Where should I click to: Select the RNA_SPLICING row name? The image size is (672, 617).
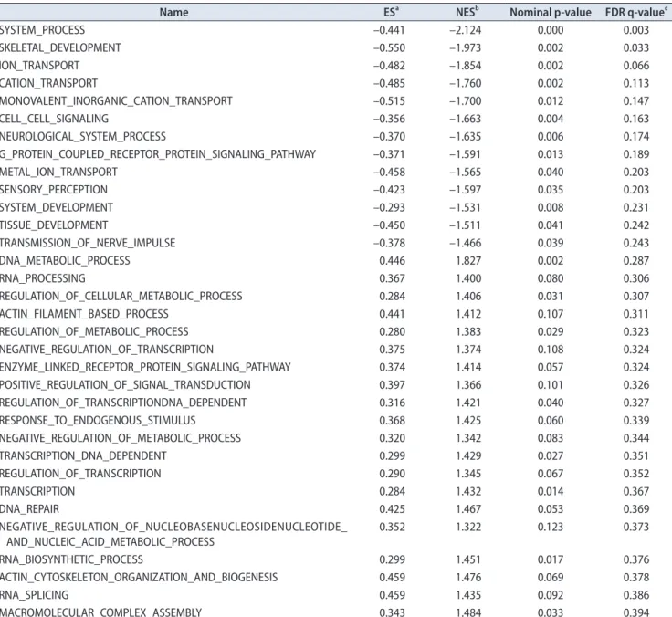[x=35, y=595]
